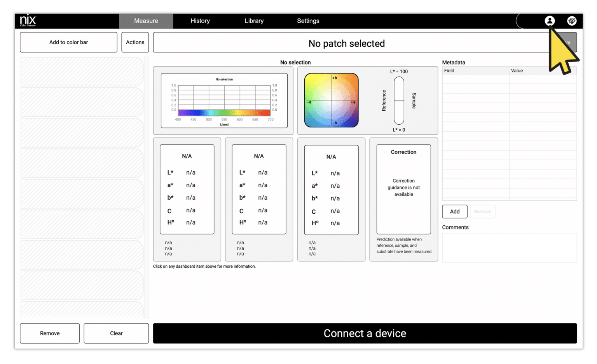Open the user account profile icon

point(550,21)
